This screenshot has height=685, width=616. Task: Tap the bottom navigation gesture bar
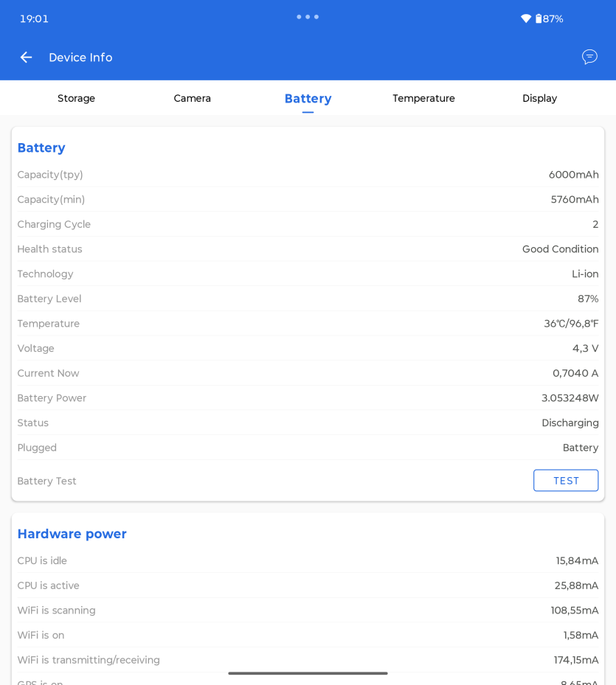308,673
